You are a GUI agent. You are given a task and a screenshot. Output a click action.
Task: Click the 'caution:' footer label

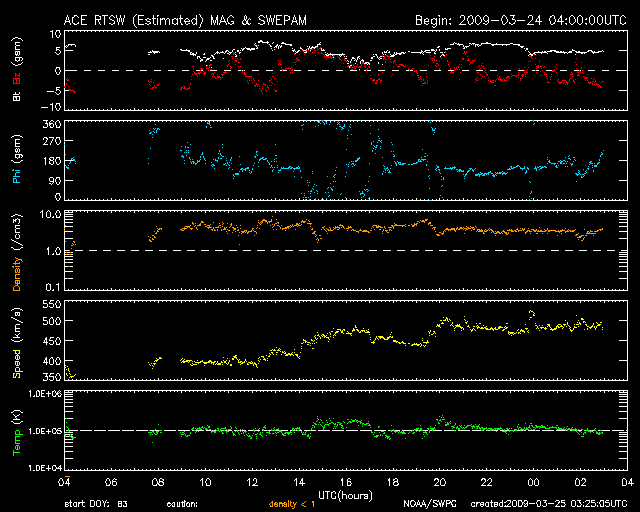click(x=182, y=504)
